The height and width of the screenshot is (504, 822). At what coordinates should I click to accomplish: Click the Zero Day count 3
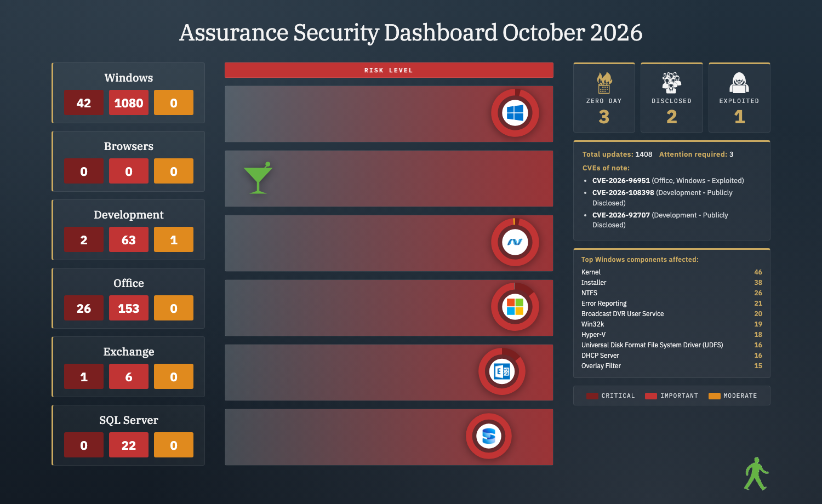[604, 117]
